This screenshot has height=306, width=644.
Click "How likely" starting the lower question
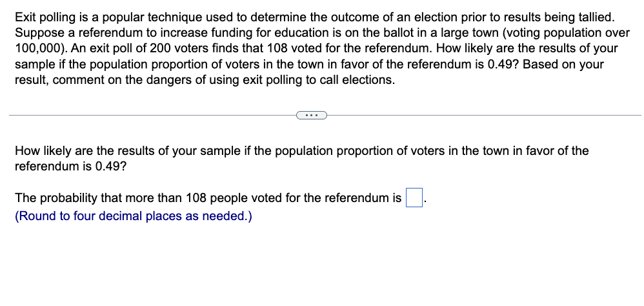click(x=43, y=151)
